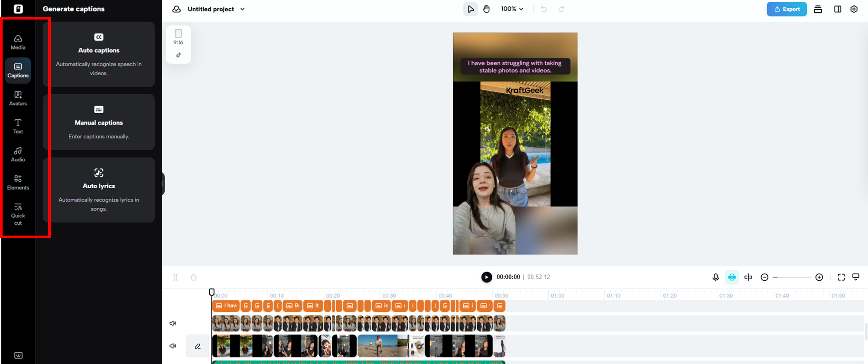Viewport: 868px width, 364px height.
Task: Redo the last undone action
Action: (x=561, y=9)
